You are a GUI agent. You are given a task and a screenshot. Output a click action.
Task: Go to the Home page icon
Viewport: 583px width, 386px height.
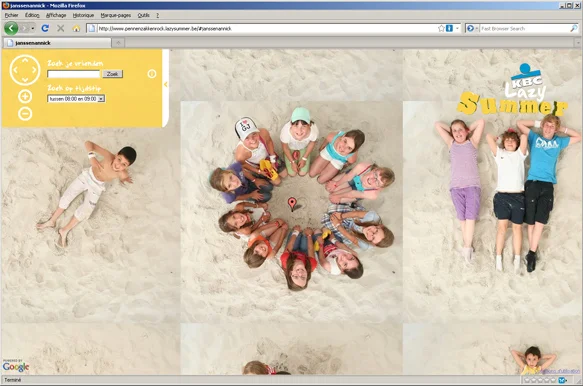pyautogui.click(x=76, y=28)
